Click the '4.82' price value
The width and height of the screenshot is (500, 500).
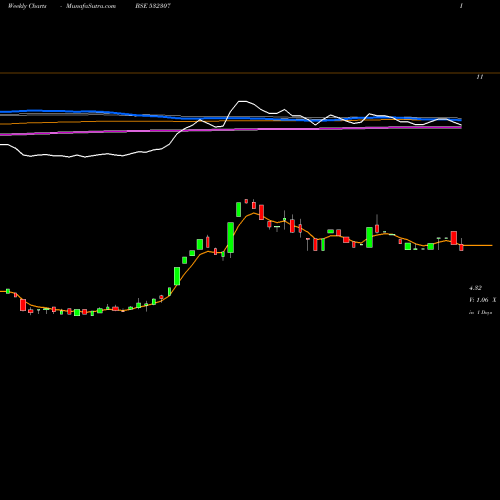click(x=475, y=288)
